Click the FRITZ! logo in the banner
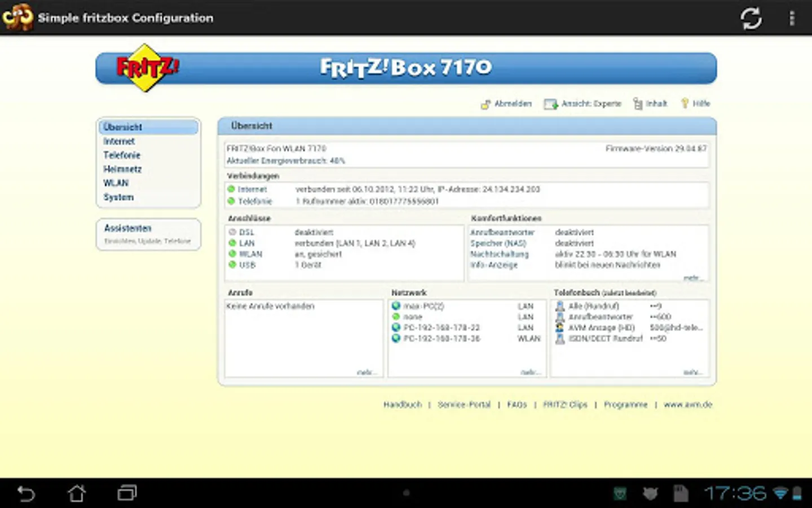This screenshot has height=508, width=812. coord(147,68)
